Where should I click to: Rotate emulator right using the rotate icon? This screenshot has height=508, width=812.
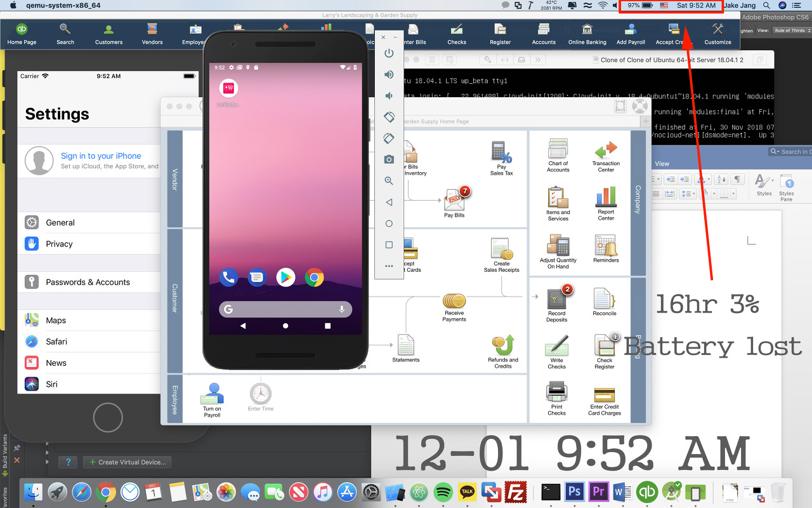coord(389,138)
